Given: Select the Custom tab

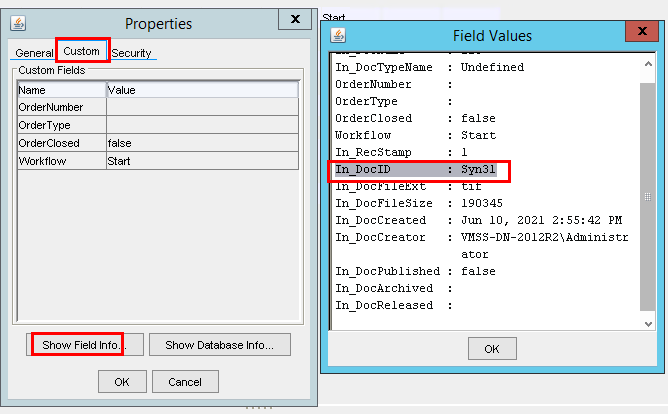Looking at the screenshot, I should pos(81,51).
